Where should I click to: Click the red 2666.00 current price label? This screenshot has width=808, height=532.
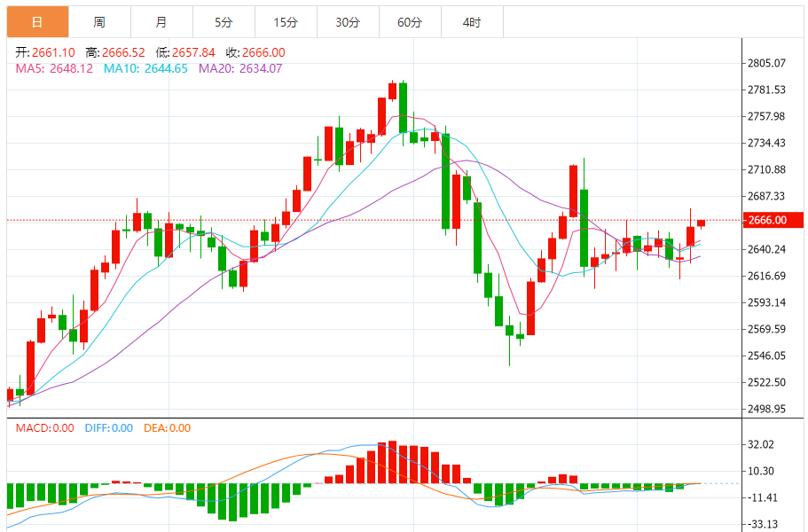pos(773,220)
